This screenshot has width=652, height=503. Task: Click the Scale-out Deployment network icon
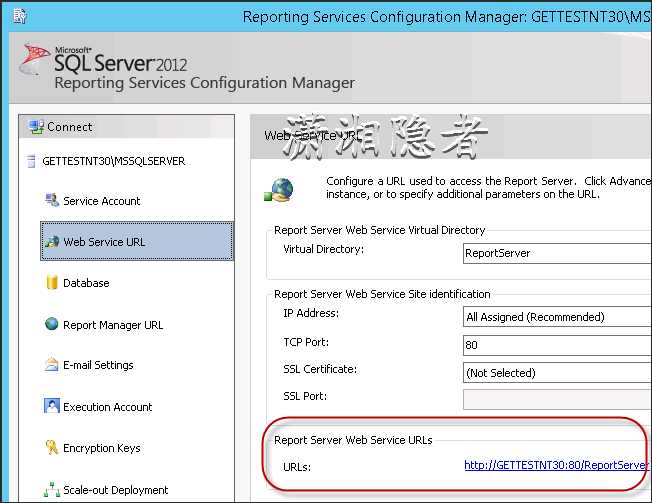coord(52,489)
